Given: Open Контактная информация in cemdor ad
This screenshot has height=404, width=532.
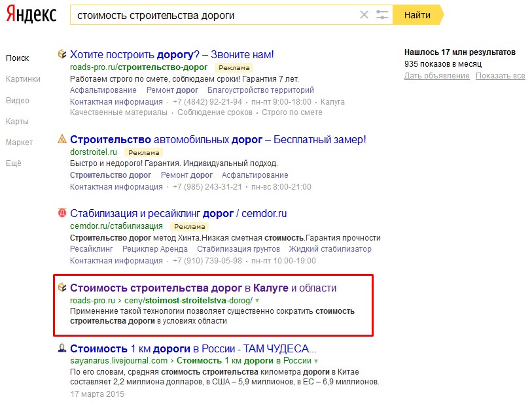Looking at the screenshot, I should tap(116, 261).
